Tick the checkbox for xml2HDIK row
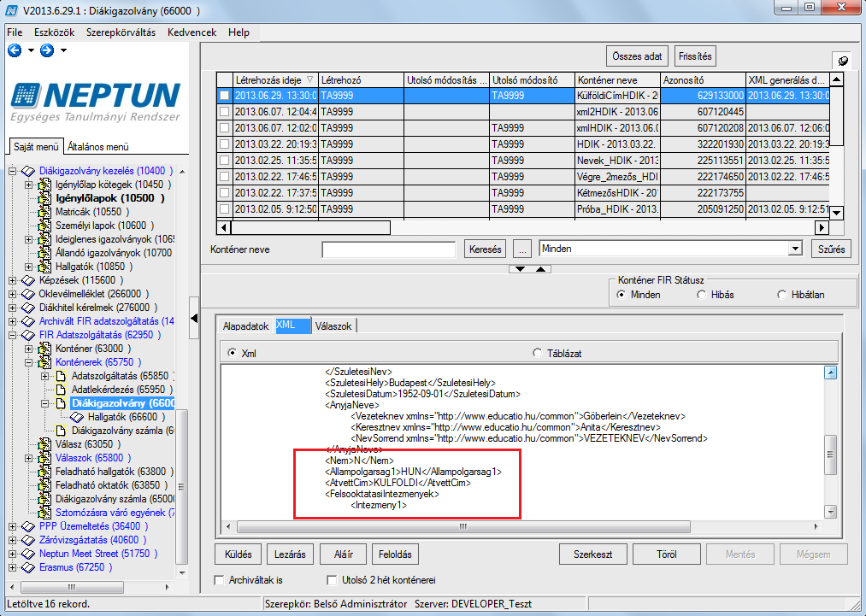This screenshot has width=866, height=616. coord(224,112)
